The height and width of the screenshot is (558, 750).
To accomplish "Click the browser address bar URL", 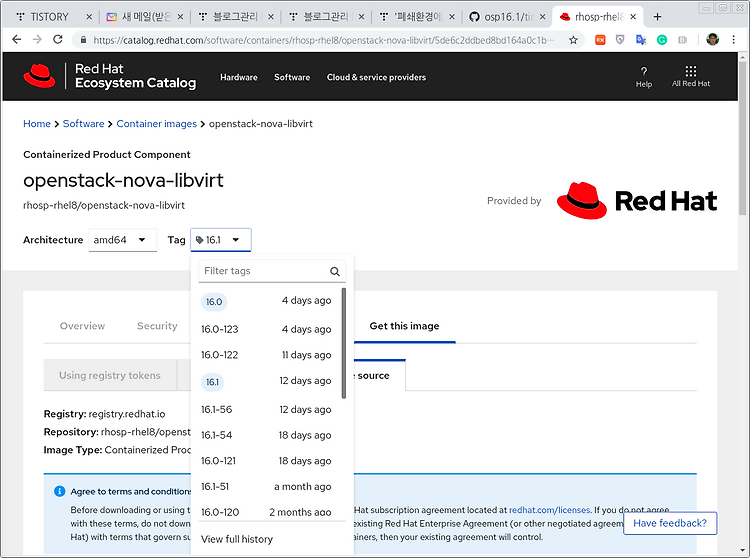I will coord(323,40).
